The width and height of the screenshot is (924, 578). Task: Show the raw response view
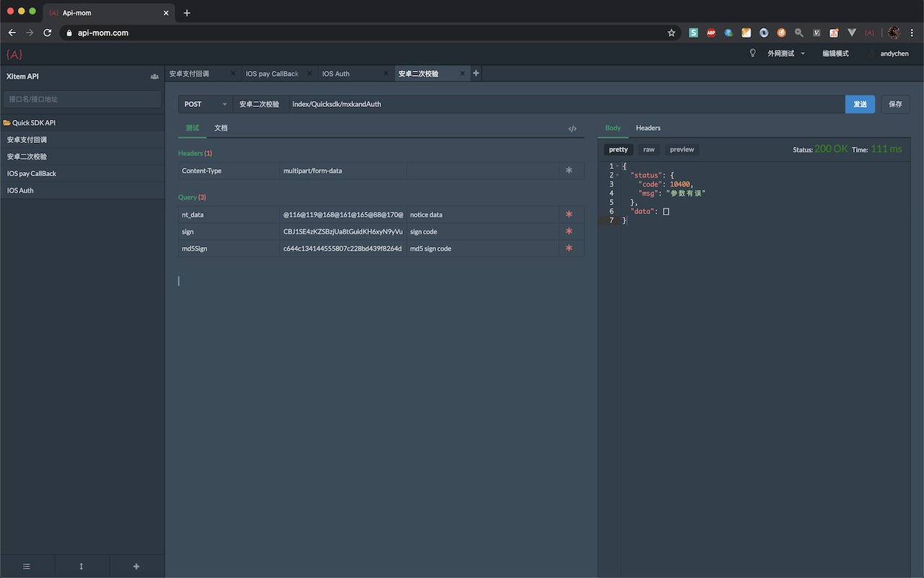pyautogui.click(x=649, y=150)
